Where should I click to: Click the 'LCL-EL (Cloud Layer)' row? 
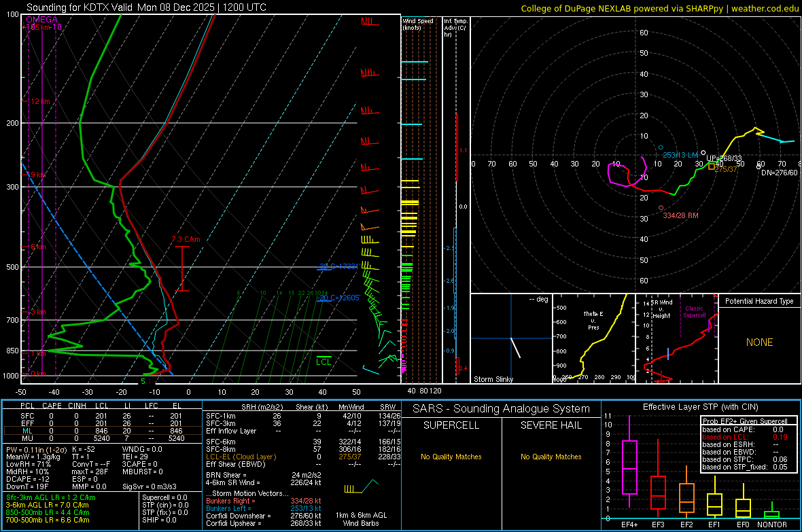303,457
